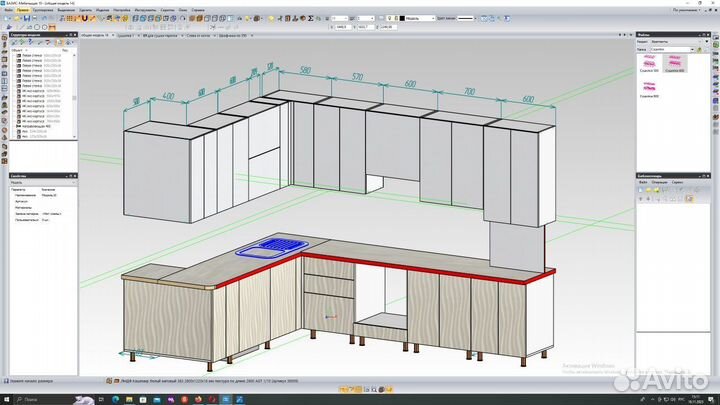Click the Операции menu in Библиотекарь panel
The image size is (720, 405).
click(x=659, y=184)
